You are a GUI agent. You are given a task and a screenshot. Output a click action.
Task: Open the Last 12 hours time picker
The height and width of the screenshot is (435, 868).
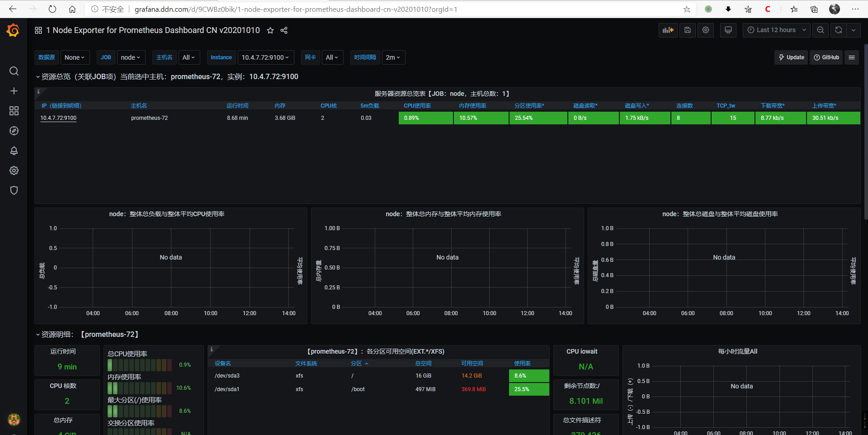click(777, 30)
